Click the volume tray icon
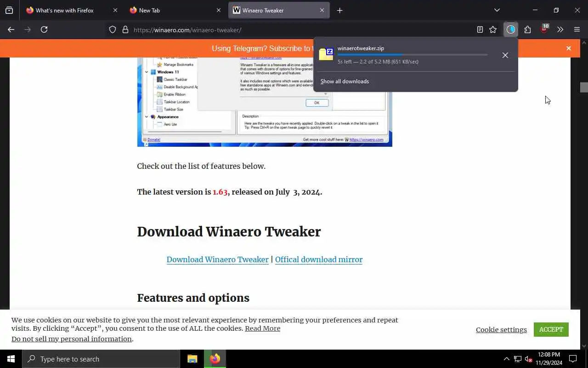 (x=528, y=359)
